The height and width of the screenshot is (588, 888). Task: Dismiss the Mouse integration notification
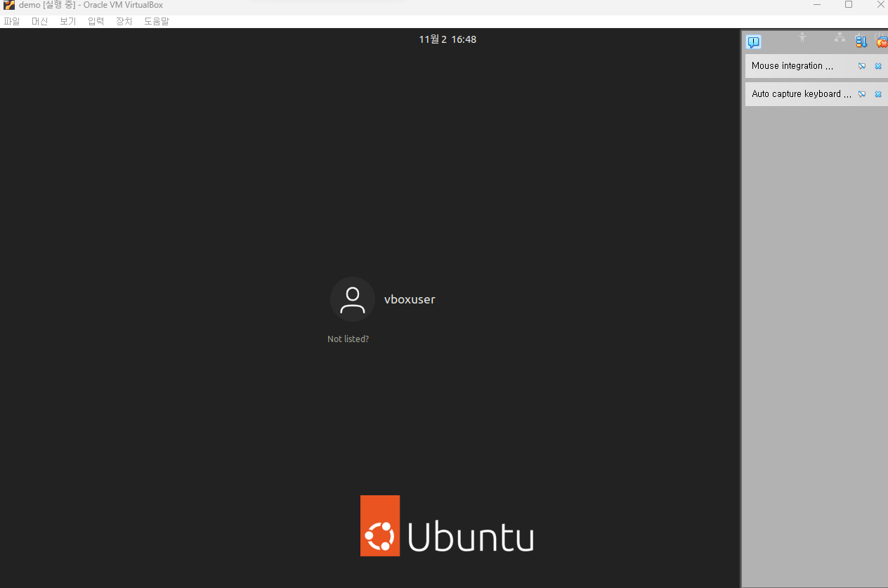point(878,66)
